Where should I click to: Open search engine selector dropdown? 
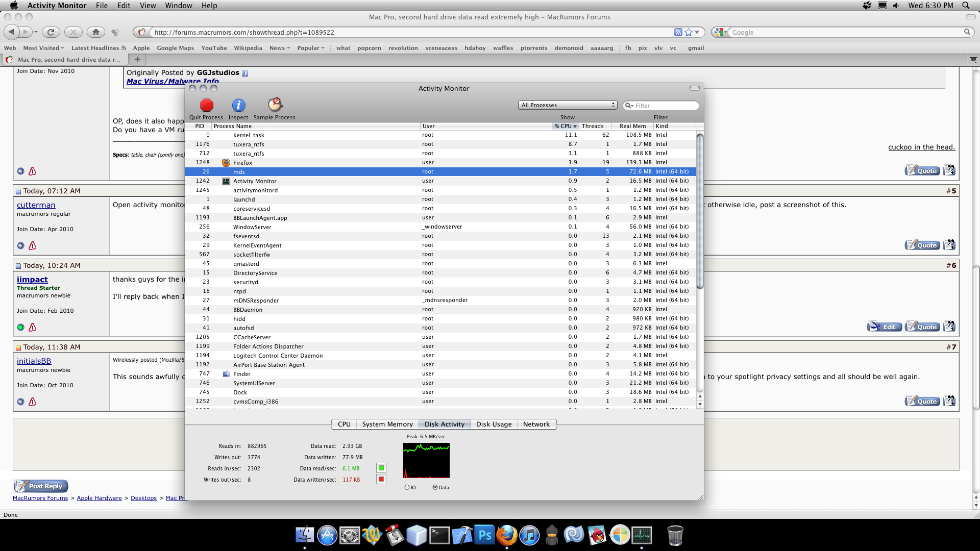[720, 32]
